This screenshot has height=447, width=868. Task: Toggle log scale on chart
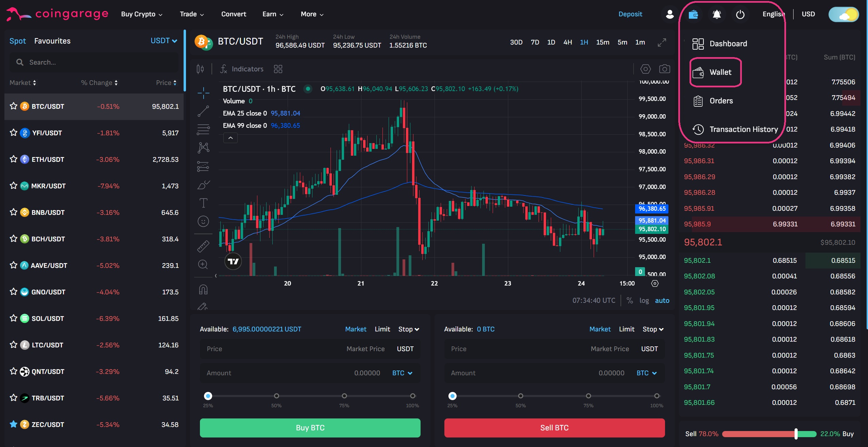pyautogui.click(x=644, y=300)
